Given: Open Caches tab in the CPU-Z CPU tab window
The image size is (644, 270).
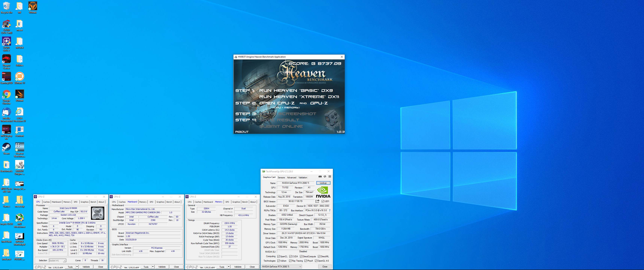Looking at the screenshot, I should pyautogui.click(x=46, y=202).
